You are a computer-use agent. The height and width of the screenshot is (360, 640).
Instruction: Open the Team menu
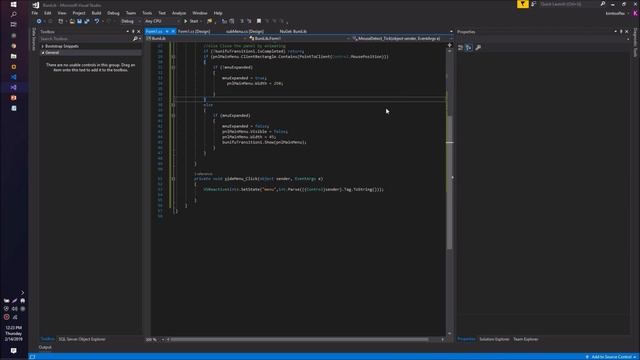(x=131, y=13)
